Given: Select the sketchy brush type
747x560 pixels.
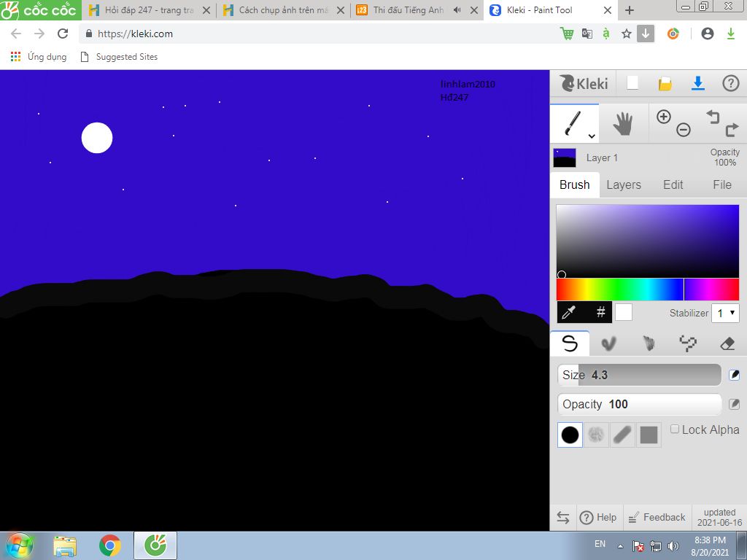Looking at the screenshot, I should pyautogui.click(x=648, y=343).
